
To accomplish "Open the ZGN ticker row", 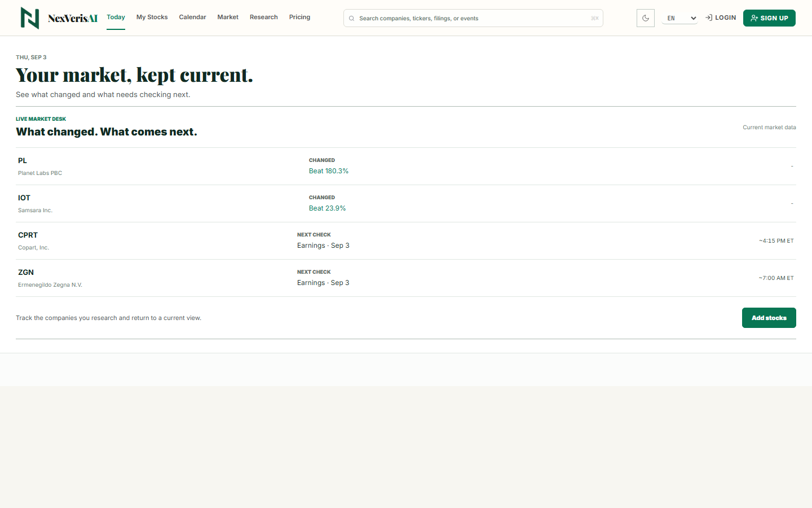I will click(x=406, y=278).
